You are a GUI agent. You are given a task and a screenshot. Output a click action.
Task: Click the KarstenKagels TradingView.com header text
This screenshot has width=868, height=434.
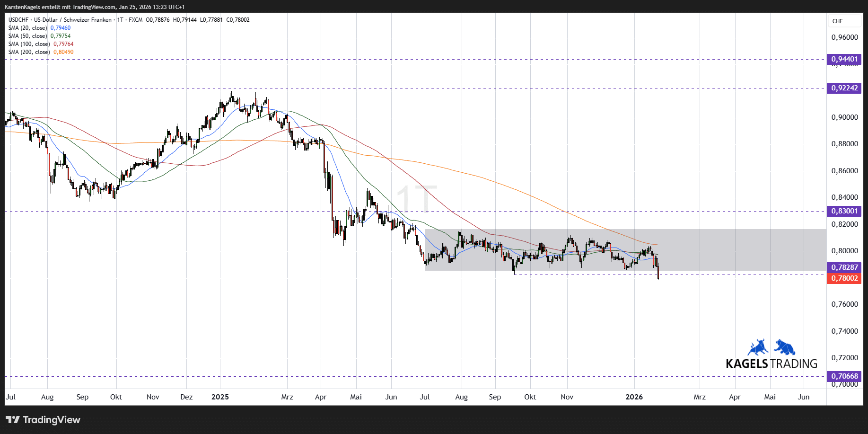click(95, 7)
